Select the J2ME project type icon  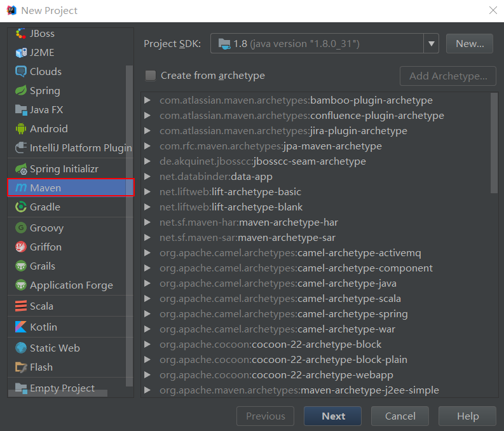click(x=21, y=52)
